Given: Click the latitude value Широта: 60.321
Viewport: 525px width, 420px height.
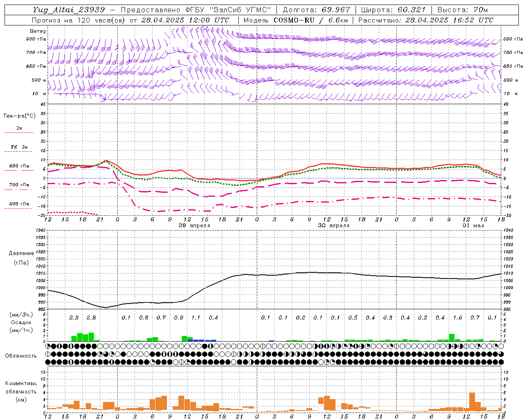Looking at the screenshot, I should click(x=393, y=10).
